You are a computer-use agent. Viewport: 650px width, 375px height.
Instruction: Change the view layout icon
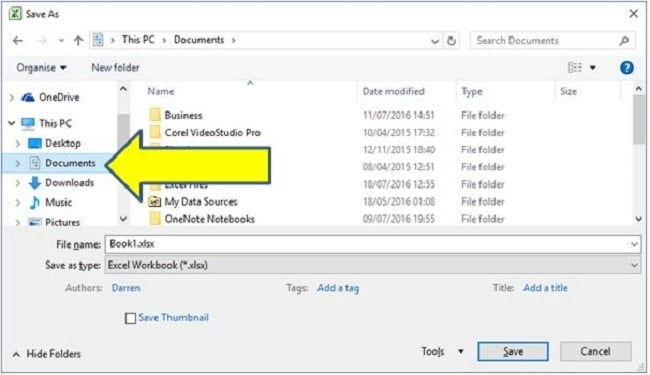tap(575, 67)
